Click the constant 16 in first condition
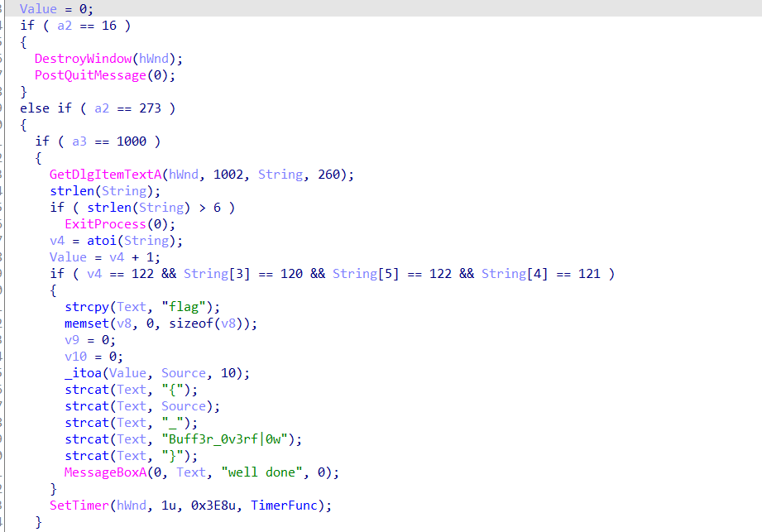Viewport: 762px width, 532px height. (x=109, y=26)
